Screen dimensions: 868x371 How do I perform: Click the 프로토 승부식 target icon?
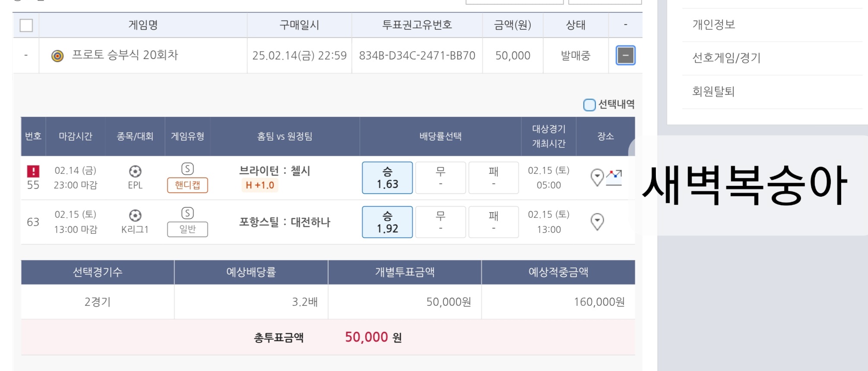point(57,56)
